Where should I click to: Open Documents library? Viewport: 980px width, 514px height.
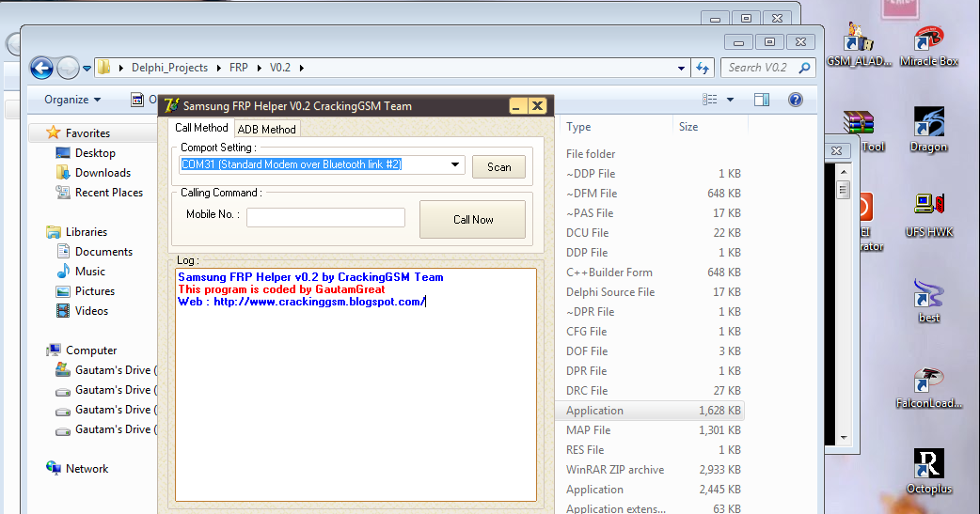(103, 252)
